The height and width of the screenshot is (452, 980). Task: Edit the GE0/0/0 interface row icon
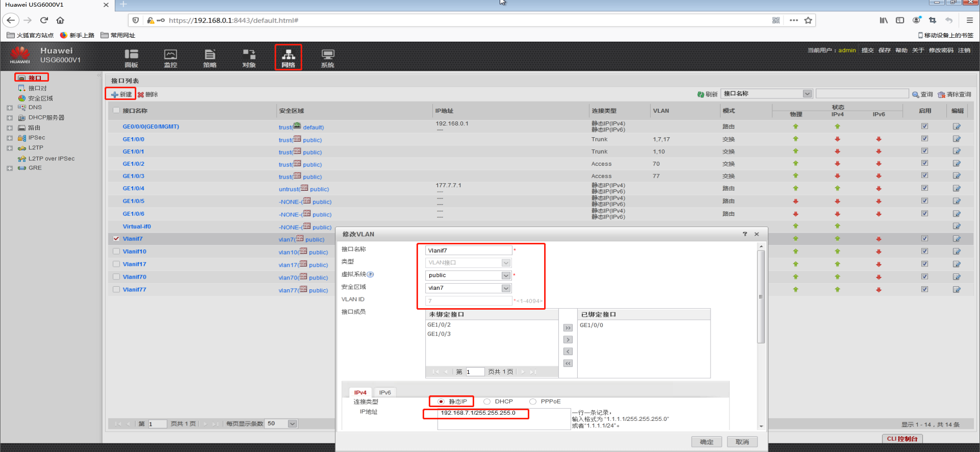point(957,126)
